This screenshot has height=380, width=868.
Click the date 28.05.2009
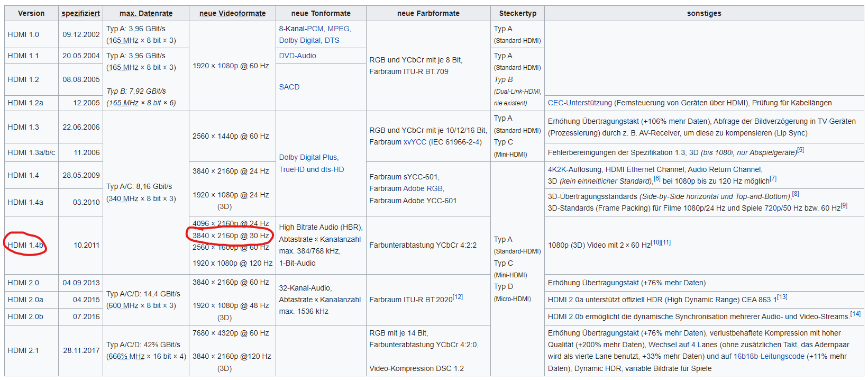[x=81, y=175]
